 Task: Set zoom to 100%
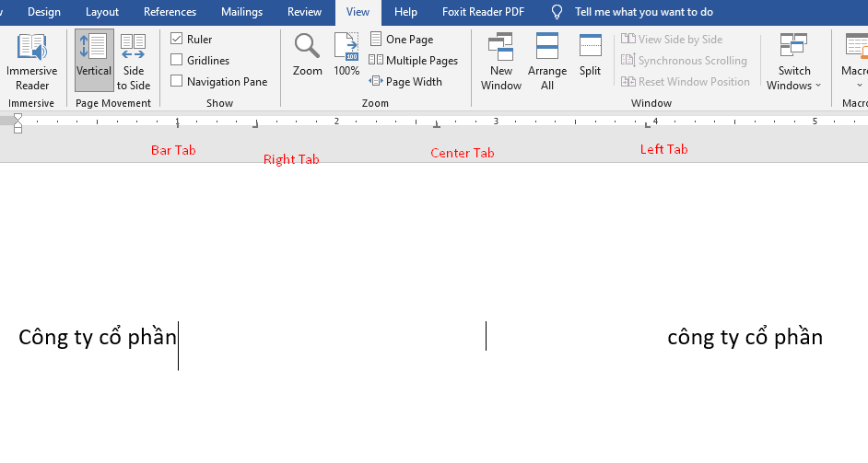click(x=346, y=54)
